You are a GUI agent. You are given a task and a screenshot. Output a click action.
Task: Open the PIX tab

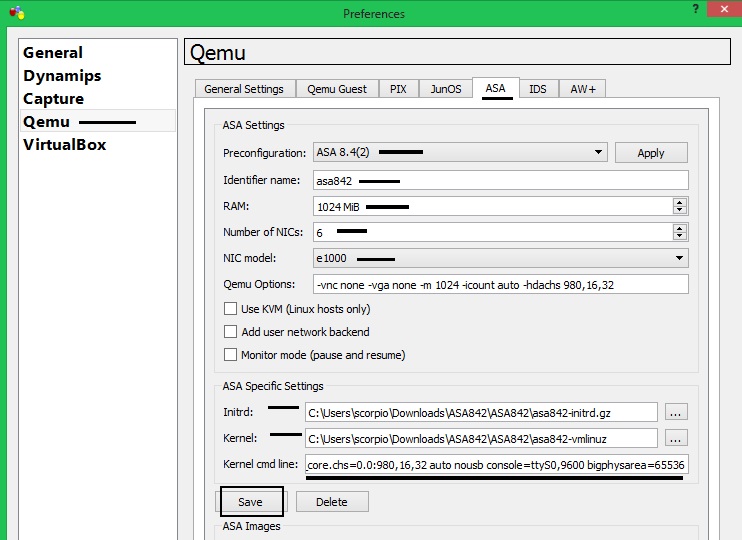pyautogui.click(x=398, y=89)
